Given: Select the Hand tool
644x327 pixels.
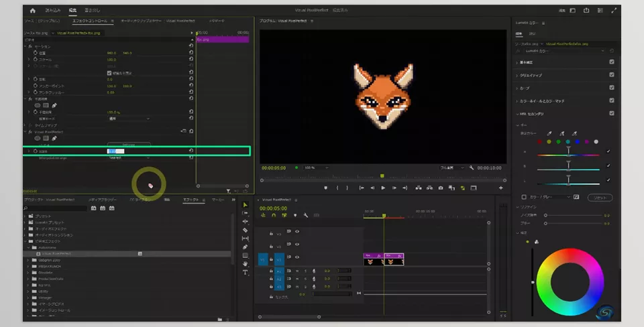Looking at the screenshot, I should point(246,264).
